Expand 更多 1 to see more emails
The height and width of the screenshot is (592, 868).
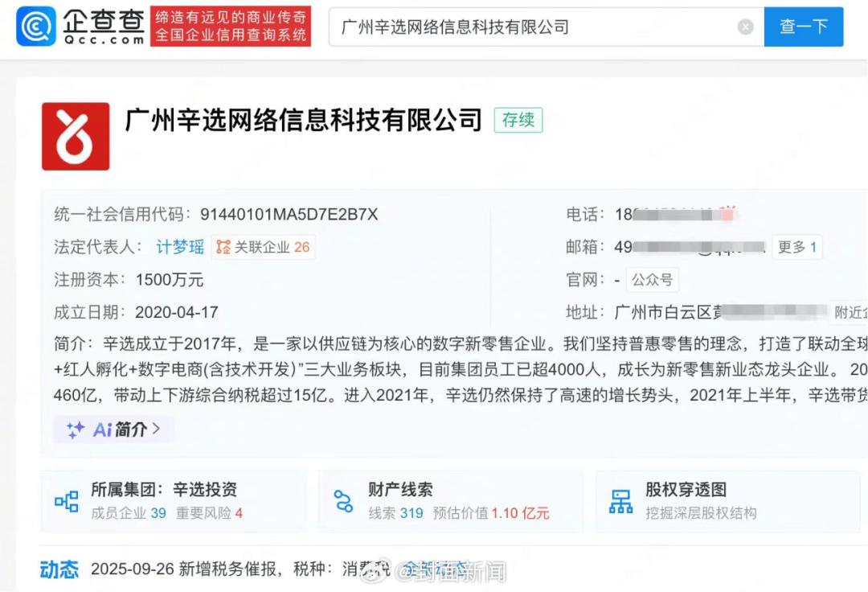click(797, 247)
